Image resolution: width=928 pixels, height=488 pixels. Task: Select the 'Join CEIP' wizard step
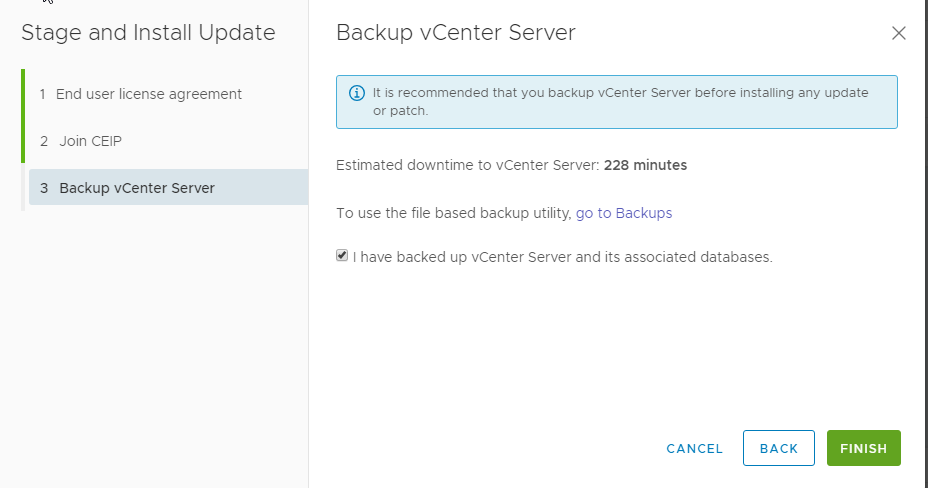point(91,141)
